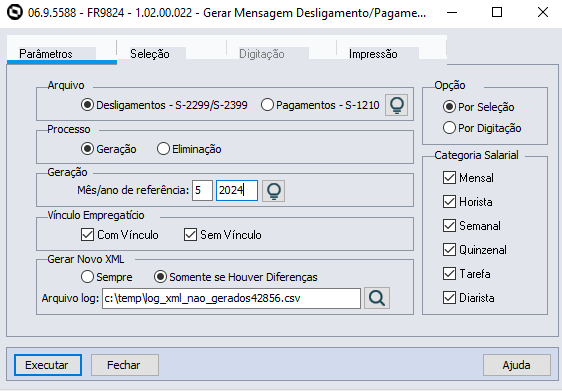562x391 pixels.
Task: Open Ajuda help button
Action: click(516, 365)
